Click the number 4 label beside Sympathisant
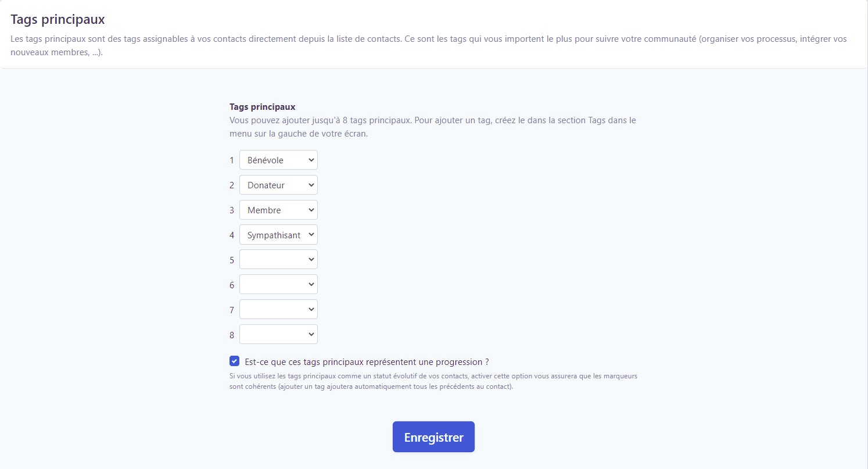This screenshot has height=469, width=868. tap(232, 235)
